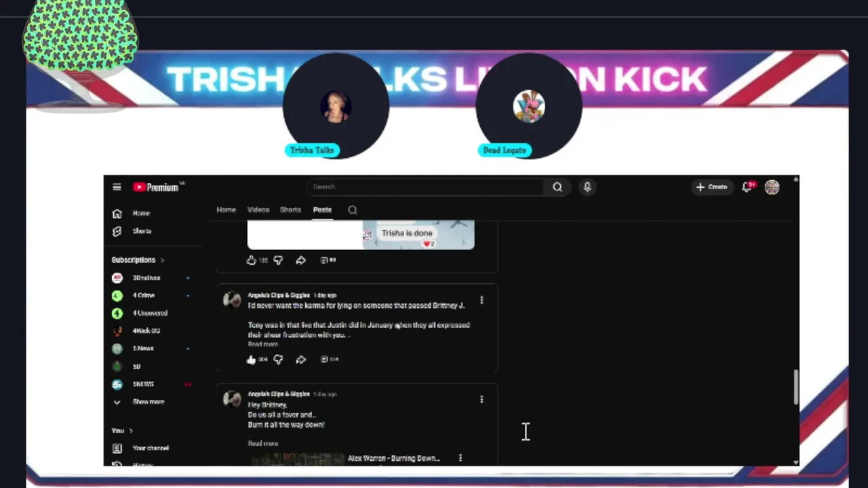The image size is (868, 488).
Task: Switch to channel Shorts tab
Action: 290,210
